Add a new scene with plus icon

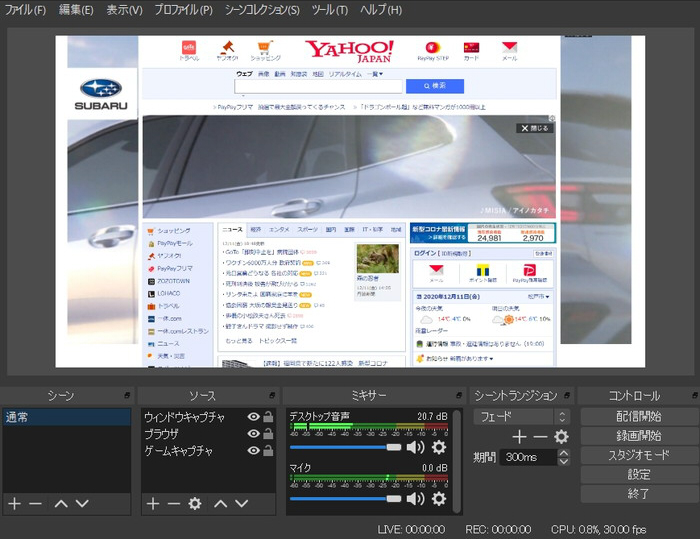click(x=14, y=504)
